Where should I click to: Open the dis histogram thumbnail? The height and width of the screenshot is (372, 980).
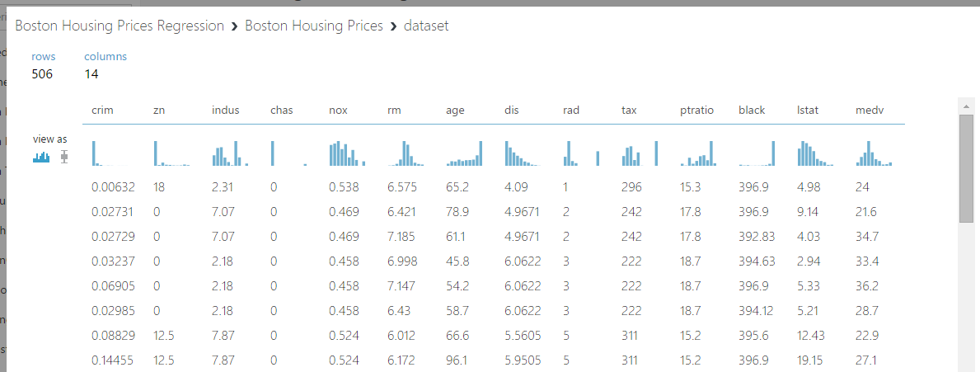523,153
